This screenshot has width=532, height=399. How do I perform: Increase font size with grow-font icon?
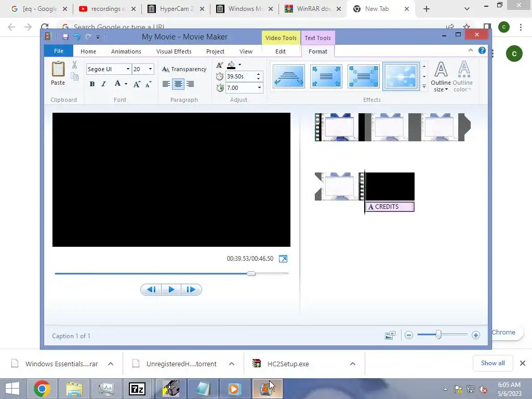click(137, 84)
